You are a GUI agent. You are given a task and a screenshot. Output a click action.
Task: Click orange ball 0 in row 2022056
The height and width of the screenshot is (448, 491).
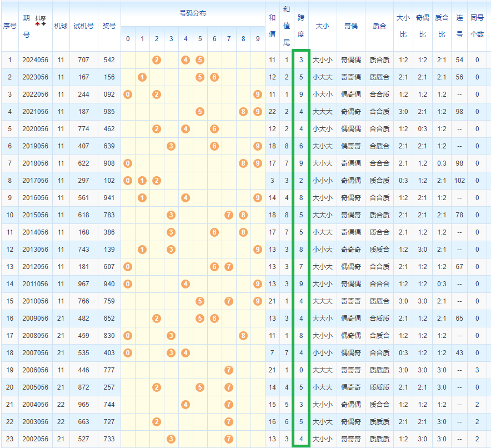pyautogui.click(x=128, y=94)
